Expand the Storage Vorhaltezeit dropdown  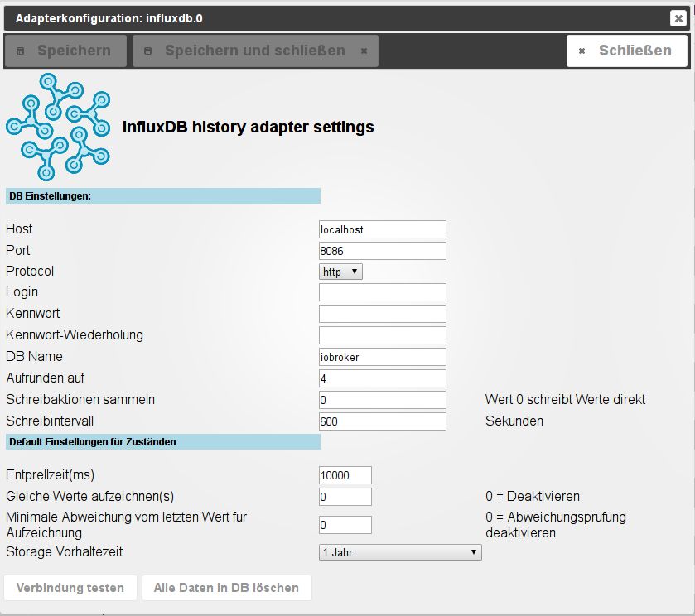tap(400, 552)
